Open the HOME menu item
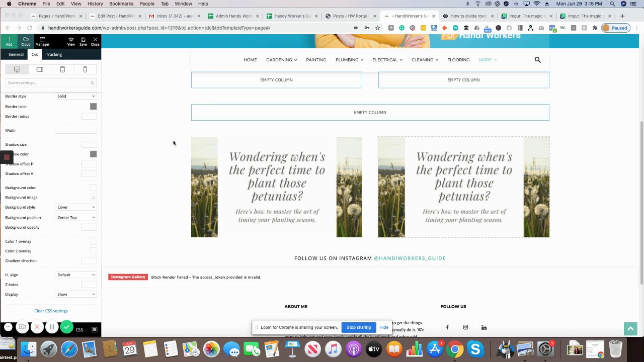644x362 pixels. pos(250,60)
